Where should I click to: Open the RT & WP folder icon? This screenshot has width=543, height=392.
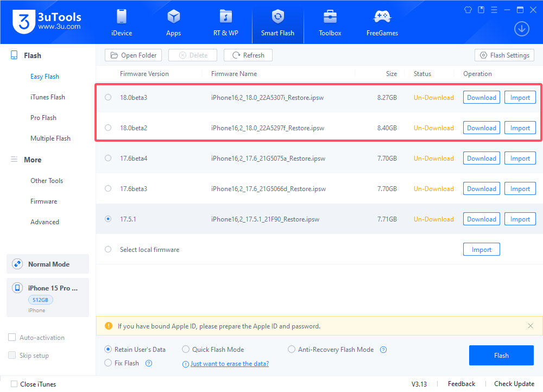click(226, 17)
